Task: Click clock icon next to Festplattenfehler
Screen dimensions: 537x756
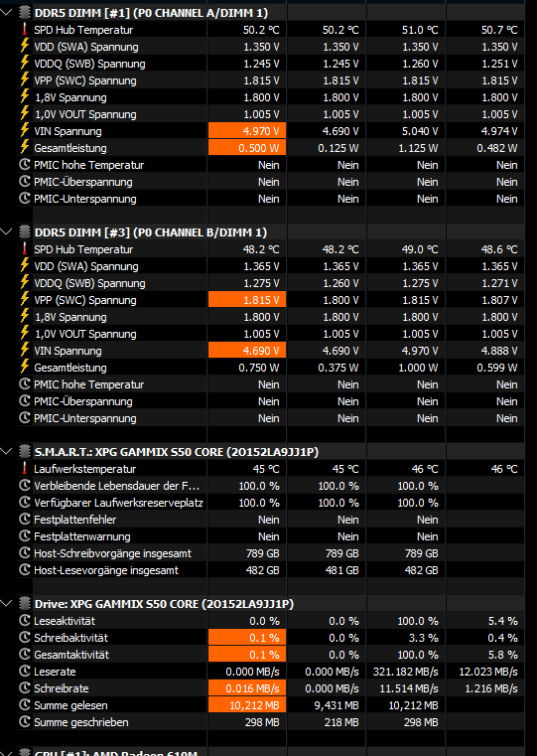Action: coord(25,520)
